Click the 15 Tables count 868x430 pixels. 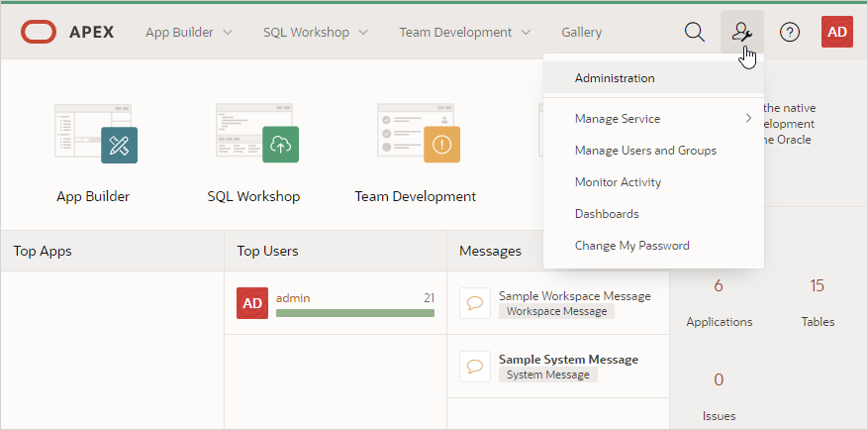point(818,286)
